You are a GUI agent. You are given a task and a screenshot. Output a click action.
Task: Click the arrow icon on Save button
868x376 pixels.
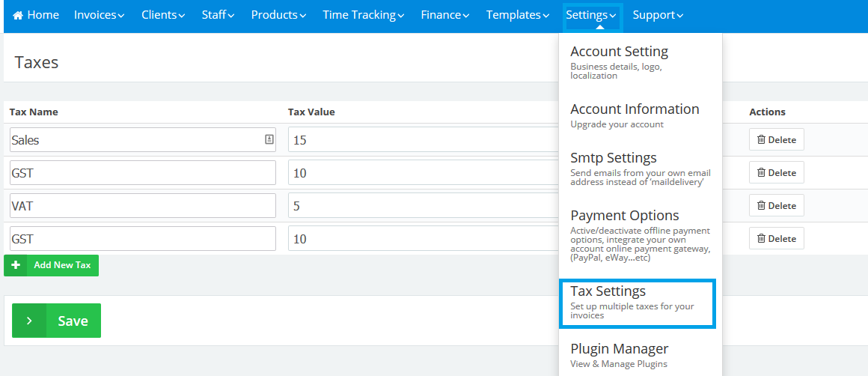(29, 321)
